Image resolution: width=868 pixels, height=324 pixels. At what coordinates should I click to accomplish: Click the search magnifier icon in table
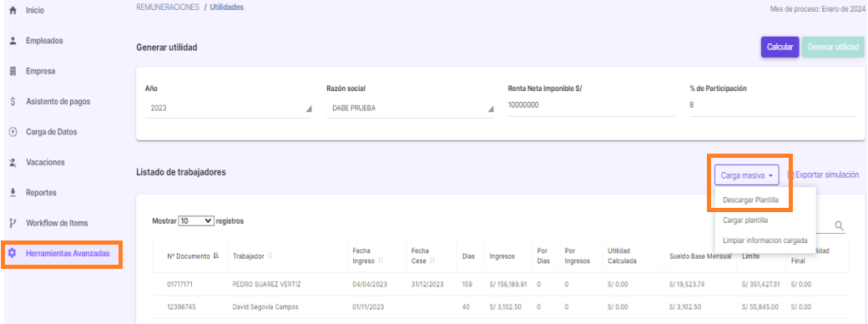coord(840,225)
